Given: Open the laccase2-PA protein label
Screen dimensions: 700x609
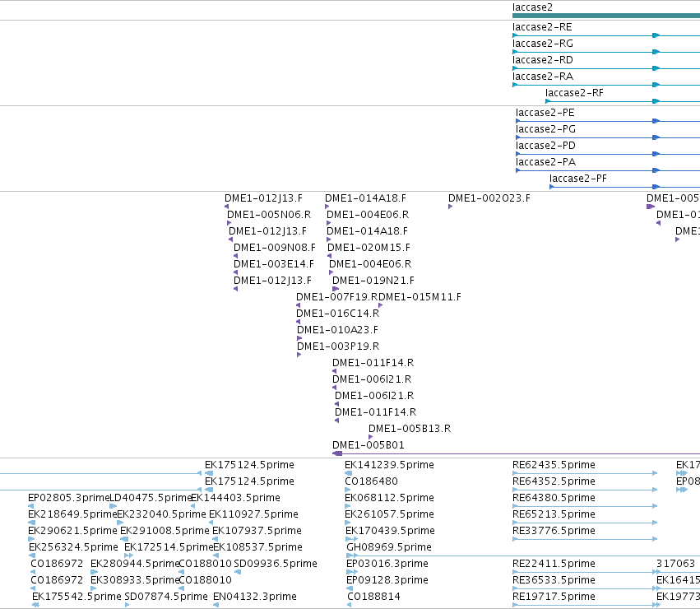Looking at the screenshot, I should (x=545, y=162).
